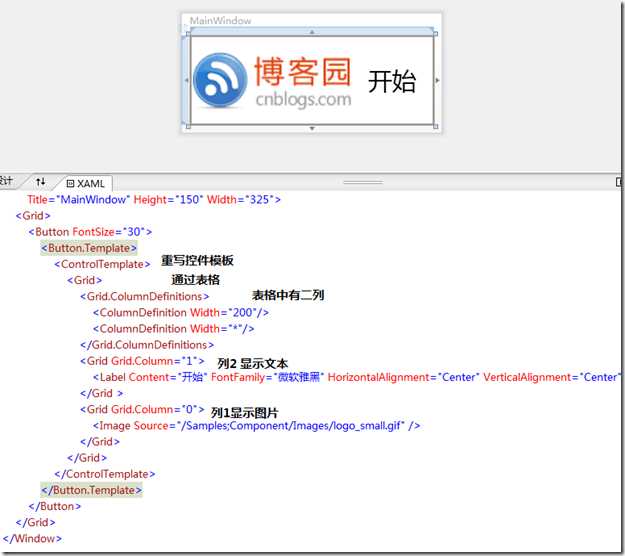This screenshot has width=625, height=556.
Task: Click the closing Button.Template tag
Action: [91, 490]
